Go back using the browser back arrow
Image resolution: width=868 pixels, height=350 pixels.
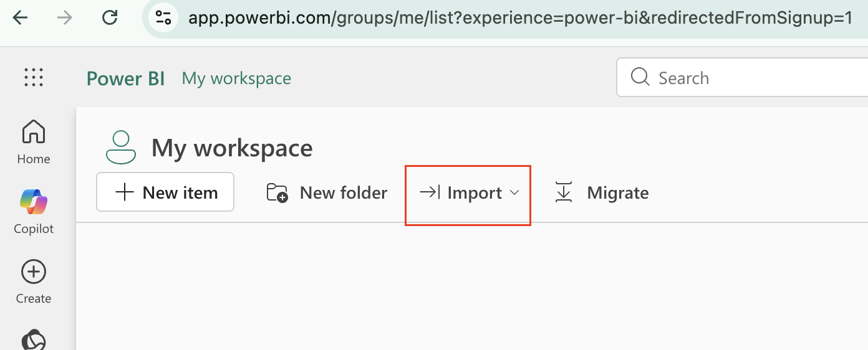tap(21, 17)
